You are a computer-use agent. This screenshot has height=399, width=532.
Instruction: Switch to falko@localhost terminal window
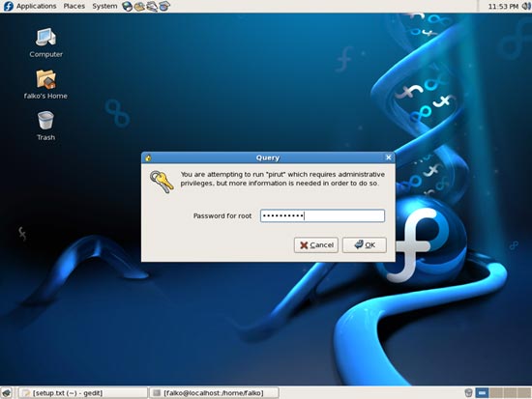click(x=214, y=393)
